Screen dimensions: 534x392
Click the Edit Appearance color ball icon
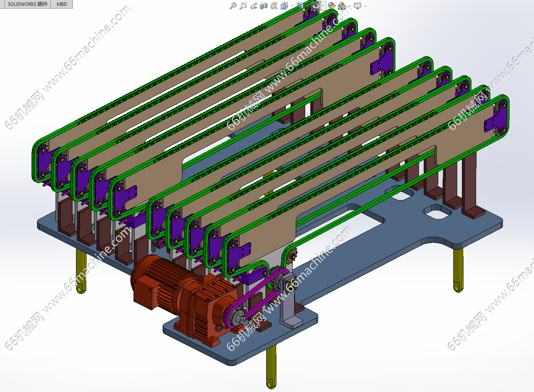click(x=332, y=6)
